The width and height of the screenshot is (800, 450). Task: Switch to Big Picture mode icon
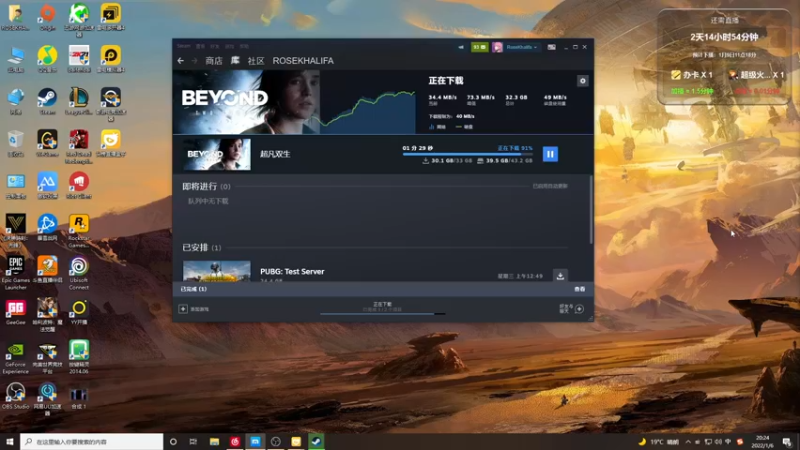[x=552, y=47]
